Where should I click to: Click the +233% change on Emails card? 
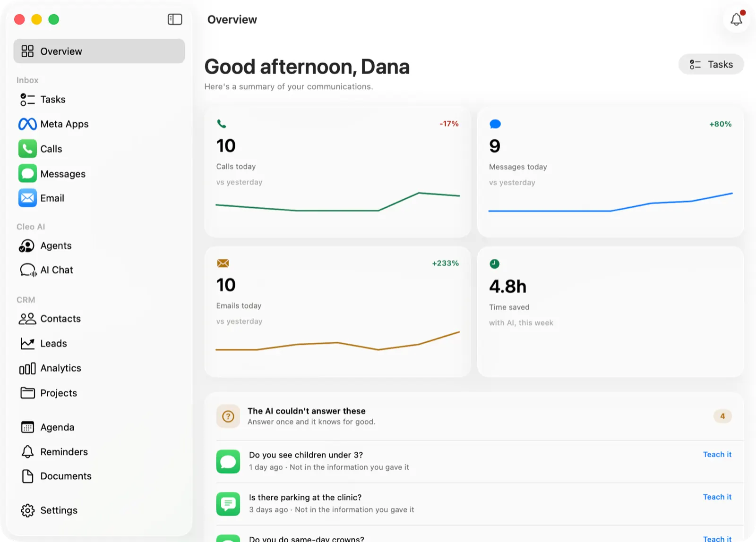446,263
